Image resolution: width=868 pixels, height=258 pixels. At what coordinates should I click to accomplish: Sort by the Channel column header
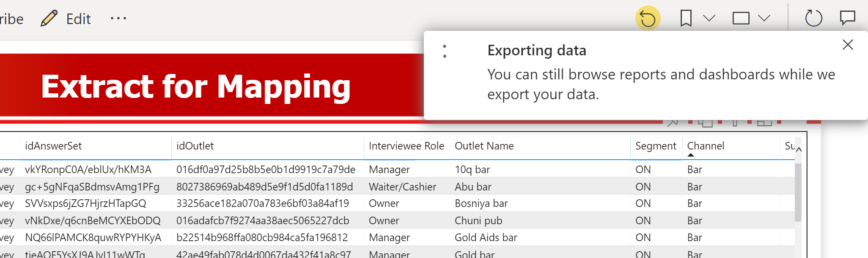coord(706,146)
